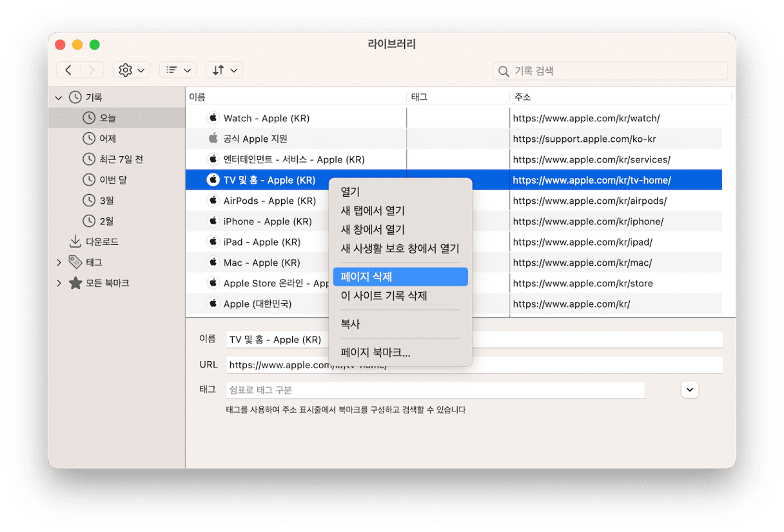Minimize the window with yellow button
Screen dimensions: 784x532
click(77, 44)
